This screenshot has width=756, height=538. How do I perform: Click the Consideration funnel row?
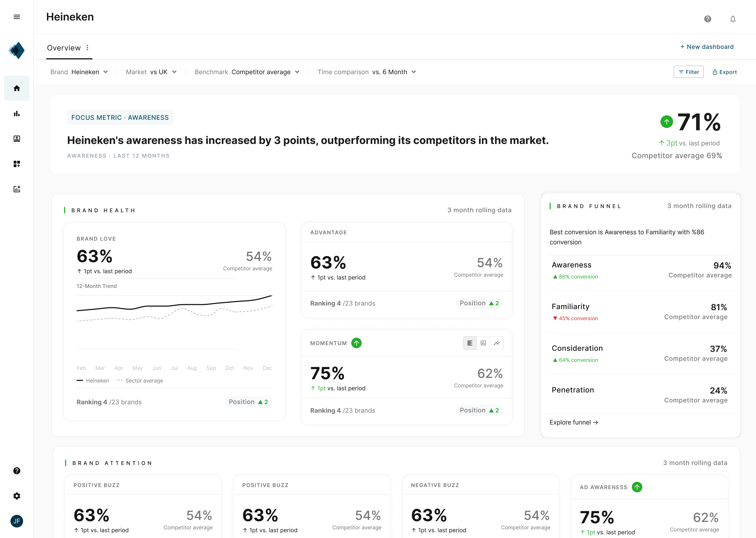[641, 354]
